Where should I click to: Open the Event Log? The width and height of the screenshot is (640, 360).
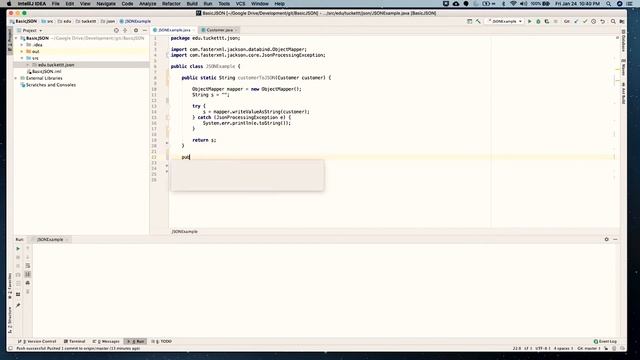605,341
